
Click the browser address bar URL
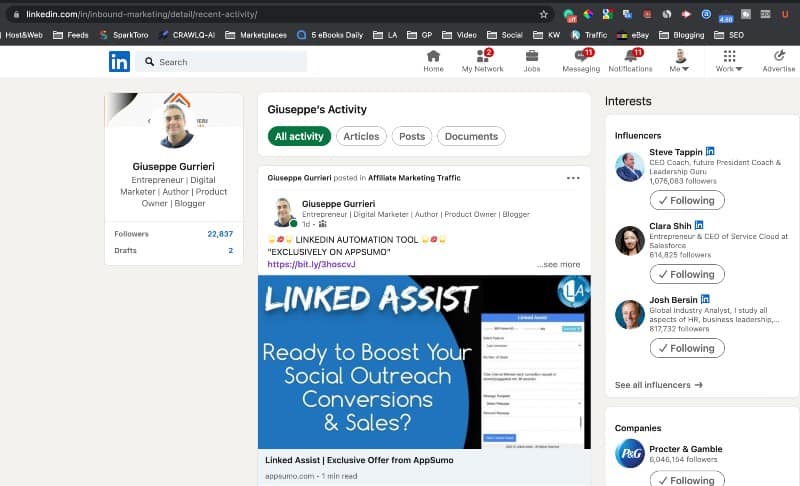pyautogui.click(x=142, y=14)
